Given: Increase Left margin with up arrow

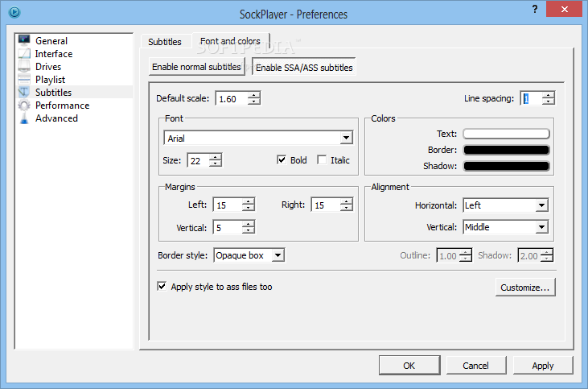Looking at the screenshot, I should pyautogui.click(x=249, y=201).
